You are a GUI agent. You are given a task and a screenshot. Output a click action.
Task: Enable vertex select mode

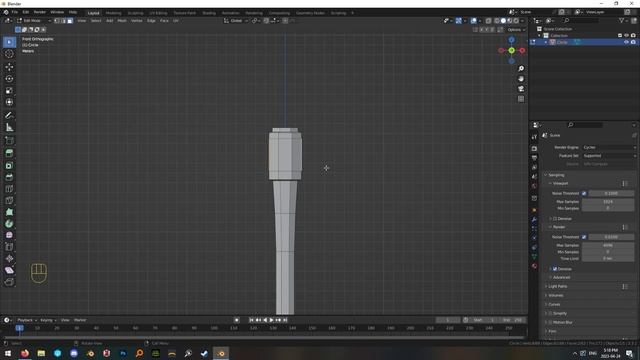click(x=57, y=20)
